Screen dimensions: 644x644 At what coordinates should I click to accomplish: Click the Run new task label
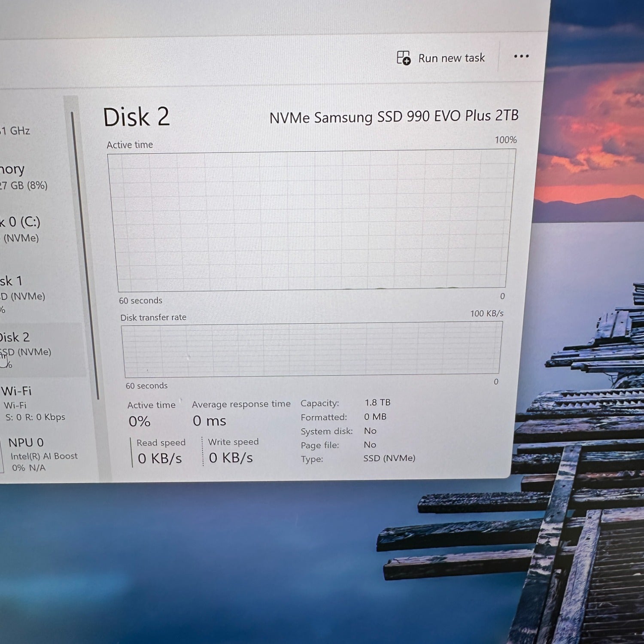(x=451, y=58)
